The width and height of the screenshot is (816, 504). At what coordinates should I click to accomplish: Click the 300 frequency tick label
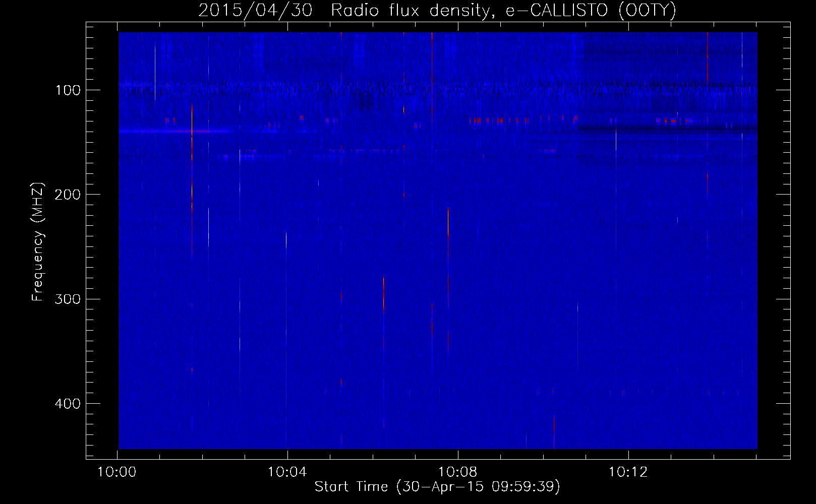(68, 299)
